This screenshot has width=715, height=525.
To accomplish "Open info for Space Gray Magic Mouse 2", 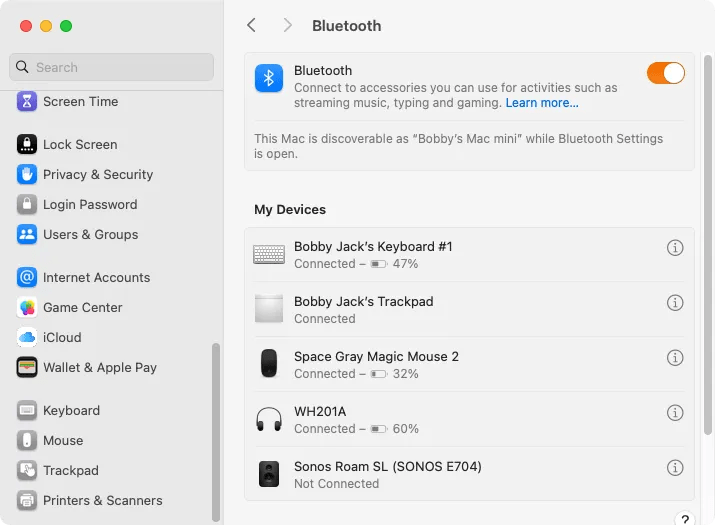I will click(675, 358).
